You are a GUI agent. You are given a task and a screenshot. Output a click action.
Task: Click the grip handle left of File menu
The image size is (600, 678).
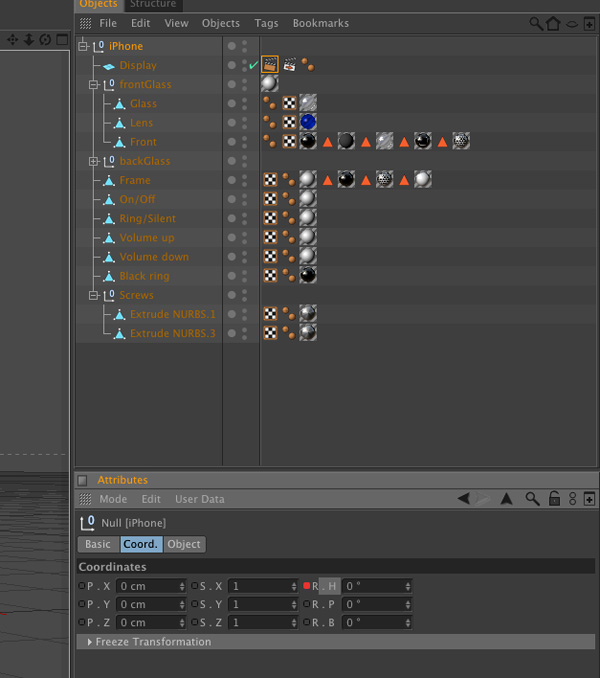click(x=86, y=23)
